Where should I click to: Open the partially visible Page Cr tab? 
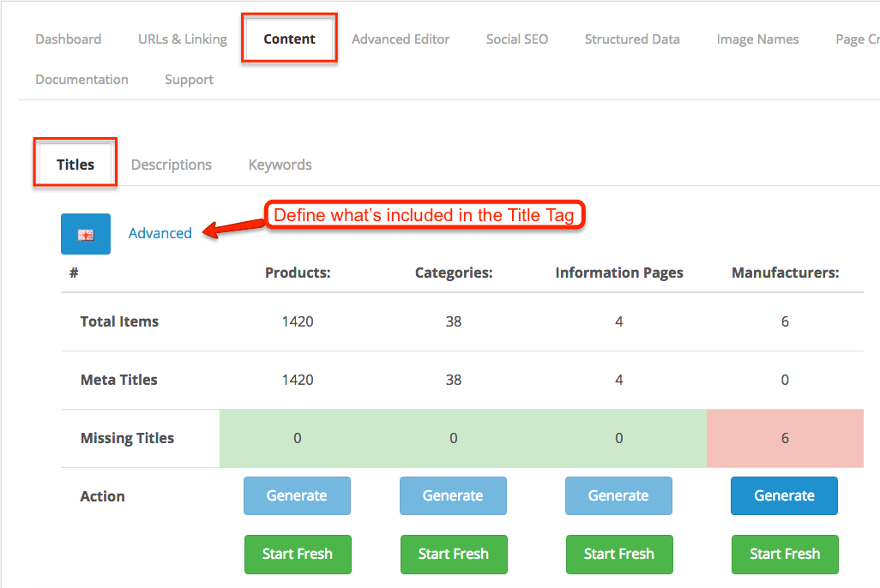[857, 39]
